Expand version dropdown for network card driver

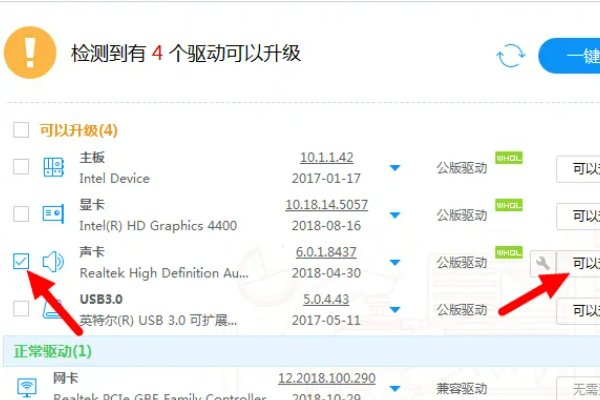click(x=395, y=389)
